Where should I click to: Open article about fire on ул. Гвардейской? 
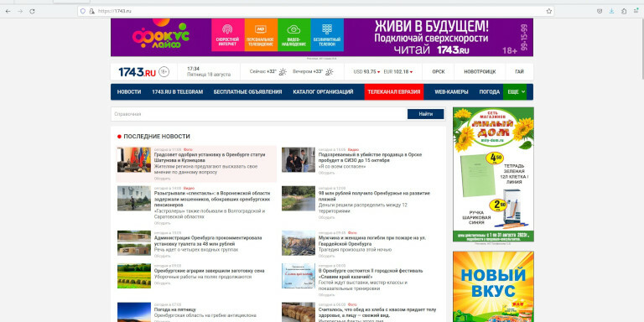coord(372,241)
